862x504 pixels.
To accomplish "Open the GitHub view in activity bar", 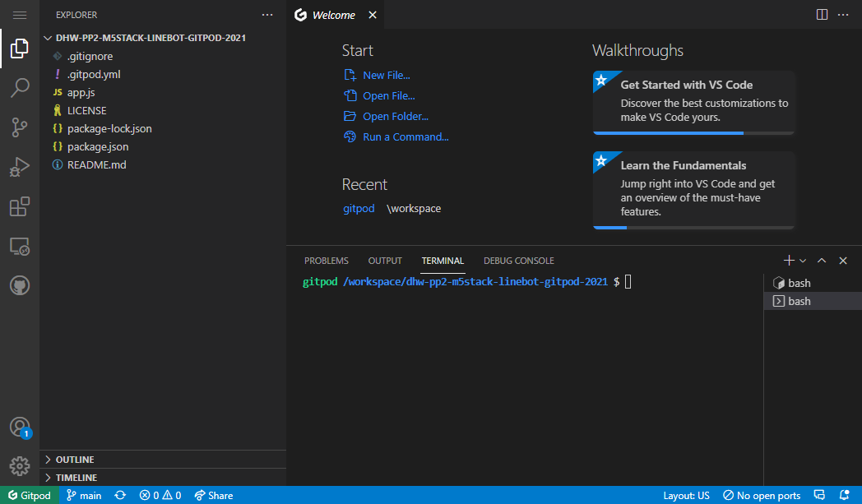I will pos(19,286).
